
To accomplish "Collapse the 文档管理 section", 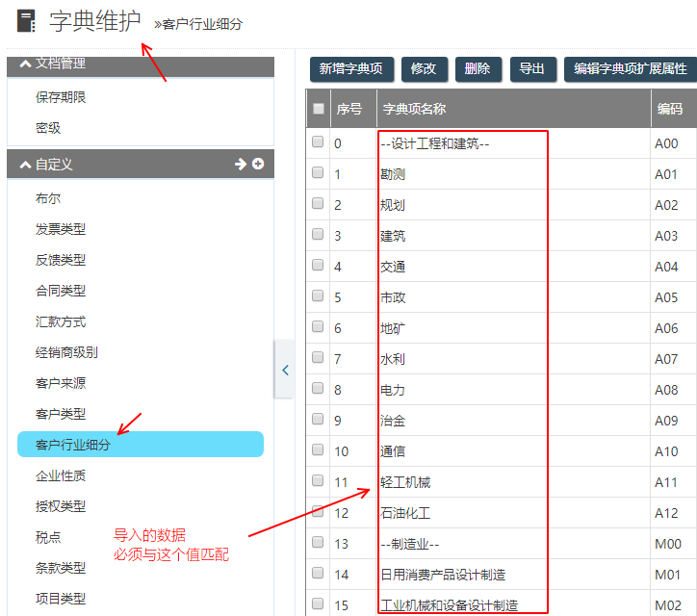I will [x=24, y=64].
